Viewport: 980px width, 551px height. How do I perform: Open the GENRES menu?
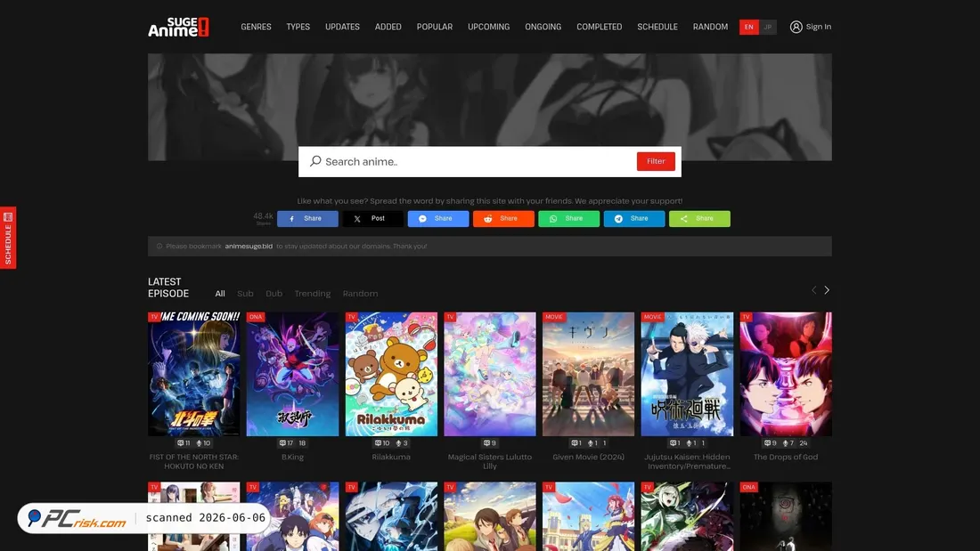256,27
